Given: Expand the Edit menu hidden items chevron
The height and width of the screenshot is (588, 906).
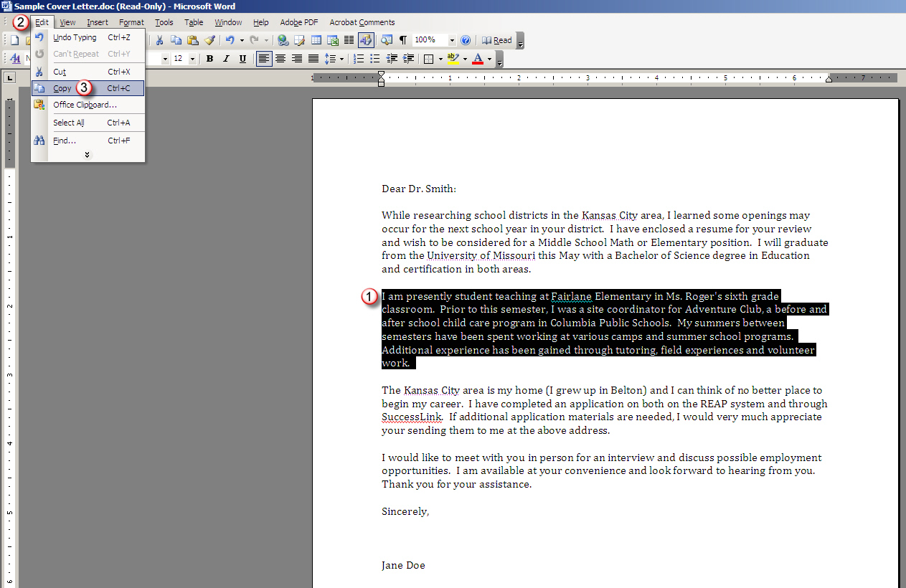Looking at the screenshot, I should click(x=88, y=154).
